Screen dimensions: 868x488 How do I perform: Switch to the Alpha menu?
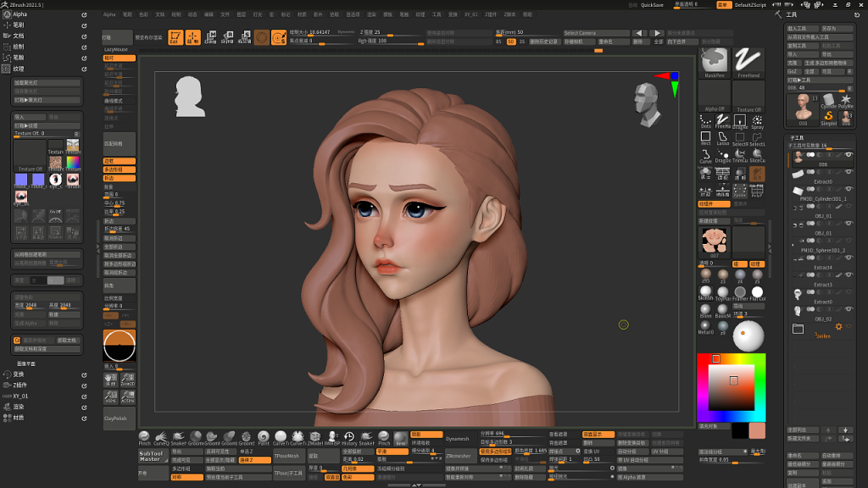pos(109,13)
